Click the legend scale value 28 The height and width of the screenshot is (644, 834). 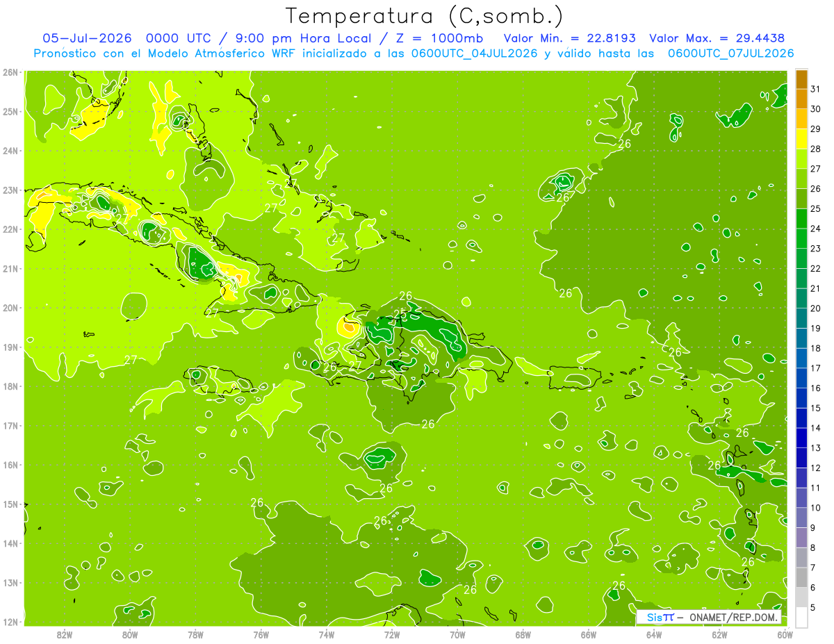[x=816, y=148]
